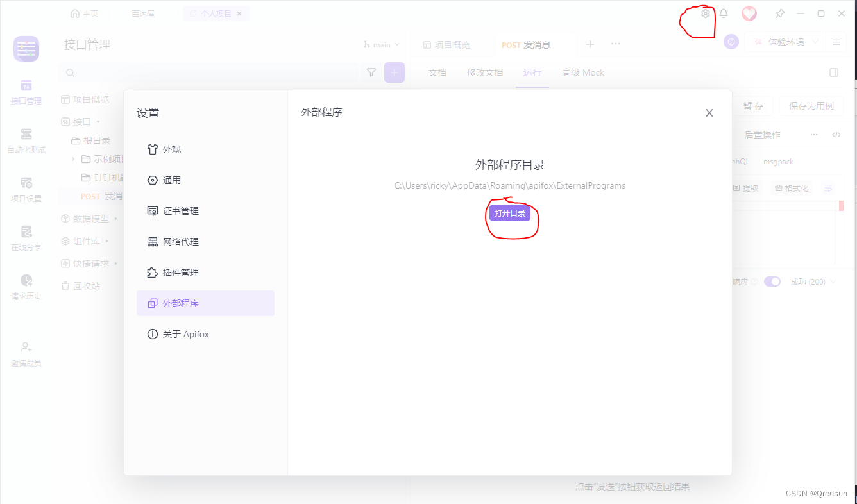Click the Apifox project logo icon
This screenshot has height=504, width=857.
point(26,49)
